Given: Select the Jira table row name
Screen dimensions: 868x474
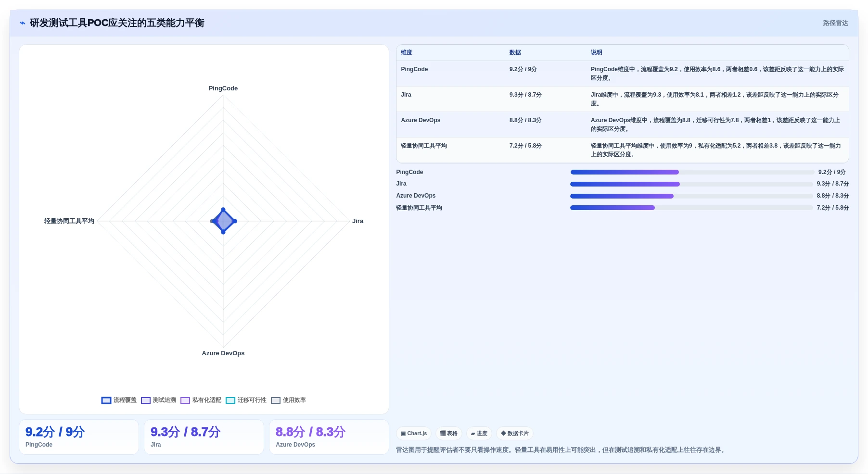Looking at the screenshot, I should (x=406, y=95).
